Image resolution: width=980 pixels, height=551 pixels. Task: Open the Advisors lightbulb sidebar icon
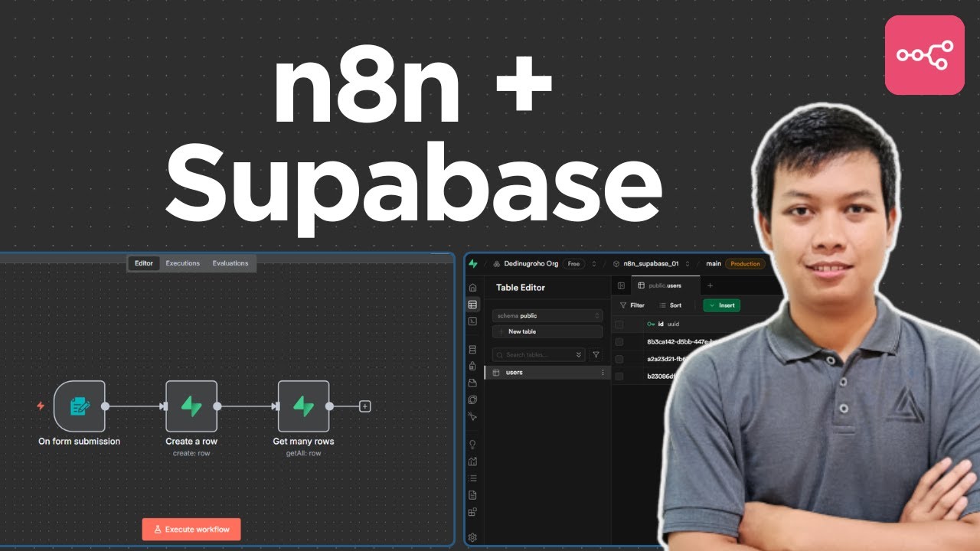(472, 445)
